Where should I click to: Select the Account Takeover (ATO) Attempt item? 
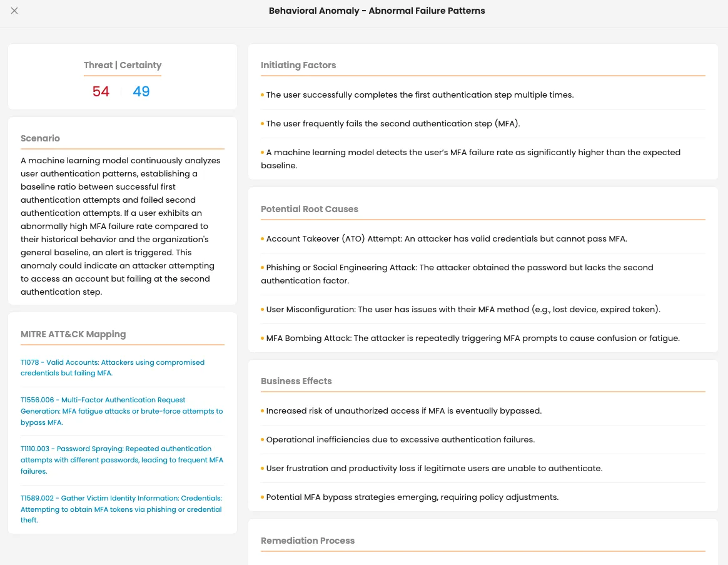point(444,239)
